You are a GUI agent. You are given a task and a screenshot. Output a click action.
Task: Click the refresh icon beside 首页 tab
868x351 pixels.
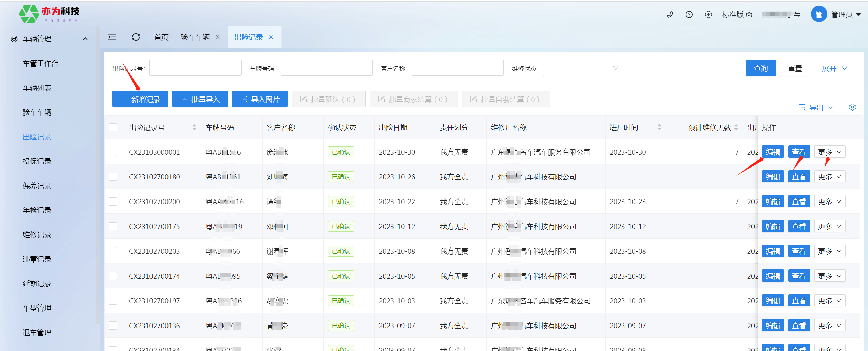tap(136, 37)
